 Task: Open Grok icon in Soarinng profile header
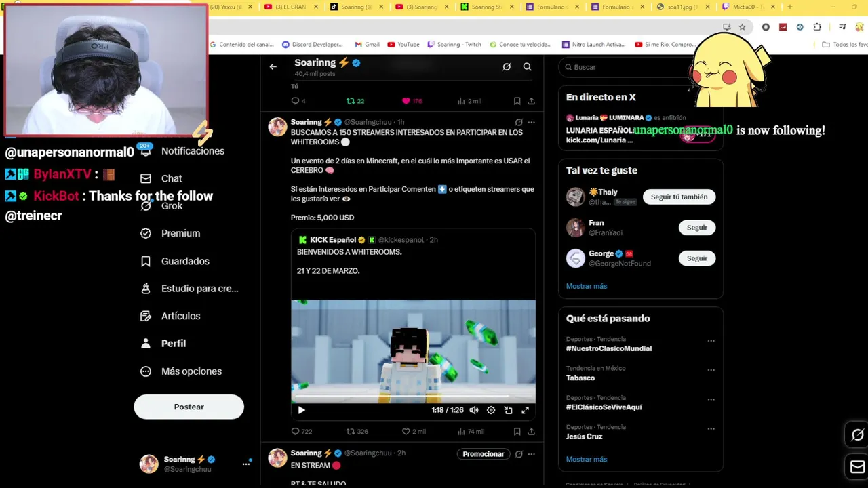click(x=507, y=66)
